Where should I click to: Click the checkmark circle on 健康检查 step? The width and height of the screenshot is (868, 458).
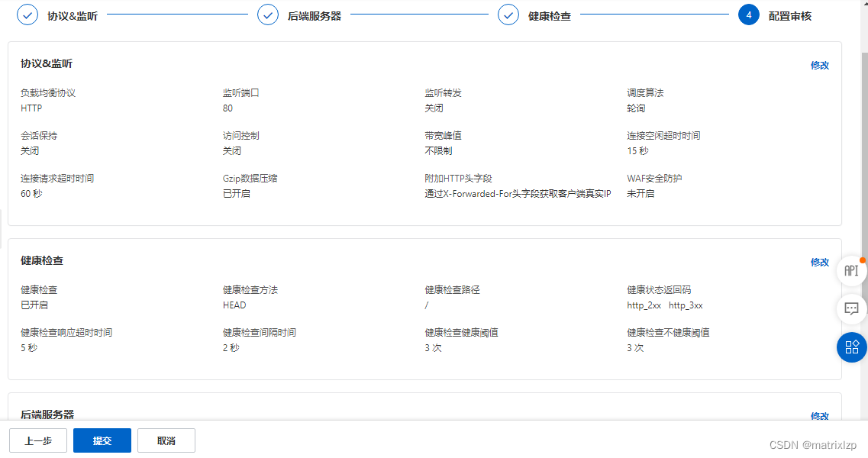(508, 15)
